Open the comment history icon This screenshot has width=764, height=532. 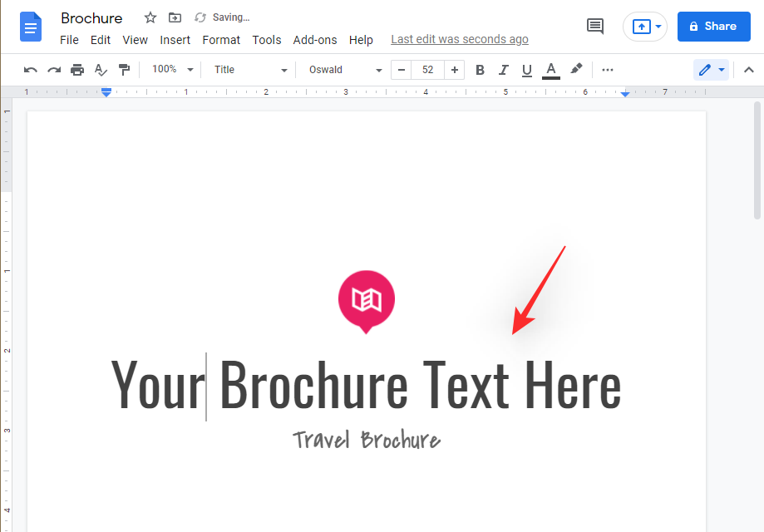(x=595, y=27)
